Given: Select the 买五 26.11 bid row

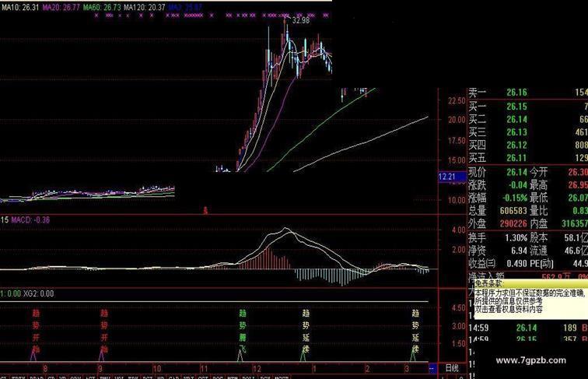Looking at the screenshot, I should [527, 158].
